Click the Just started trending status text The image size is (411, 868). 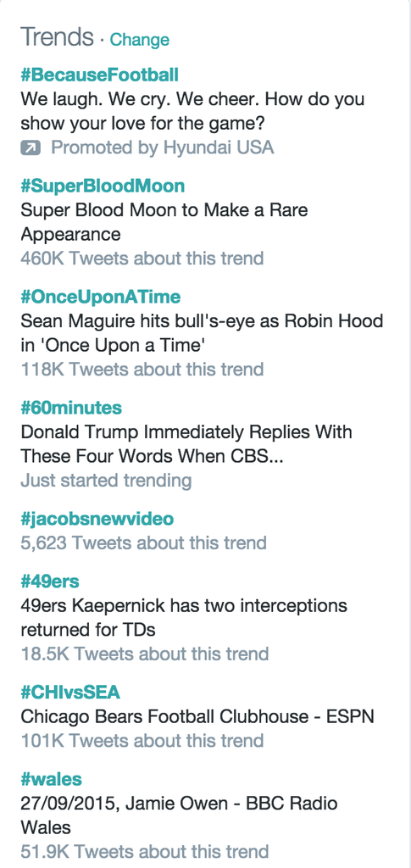pos(106,481)
